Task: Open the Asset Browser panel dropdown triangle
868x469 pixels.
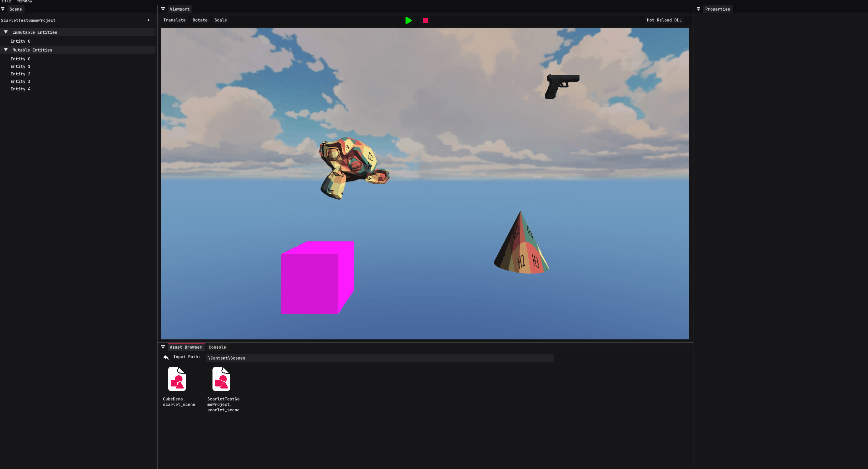Action: (x=163, y=347)
